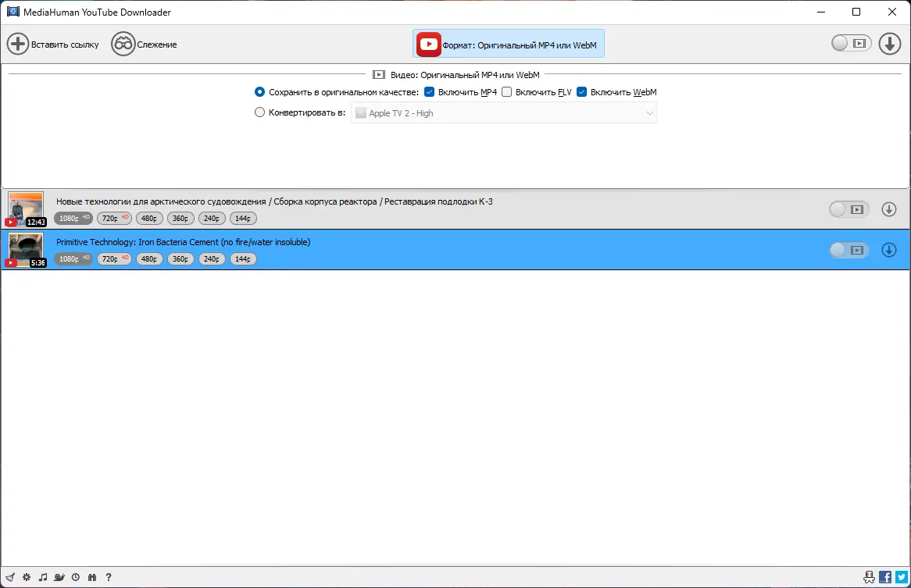911x588 pixels.
Task: Download the Новые технологии video
Action: click(889, 209)
